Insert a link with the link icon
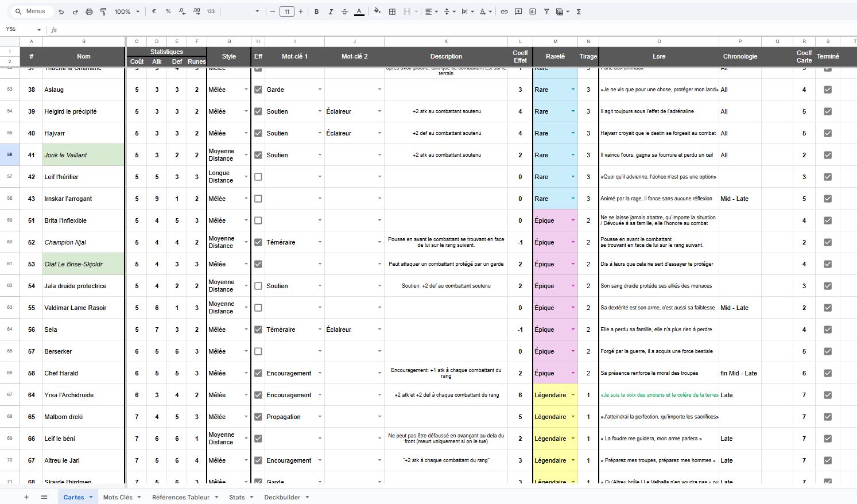 pos(504,11)
